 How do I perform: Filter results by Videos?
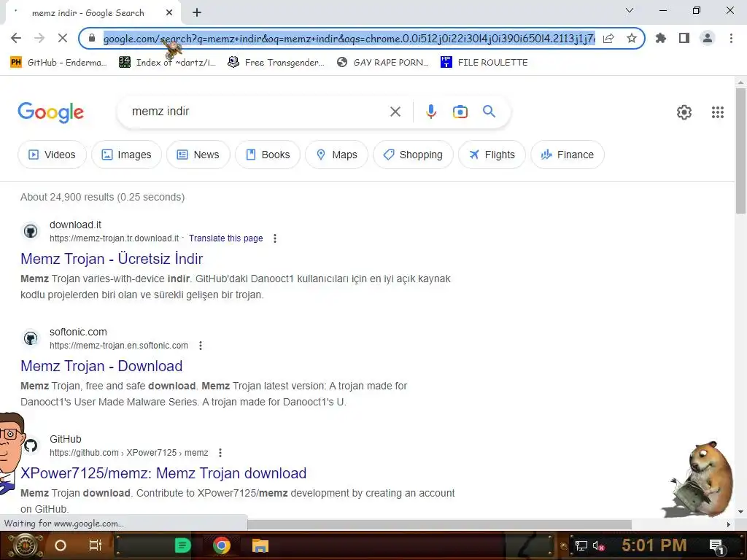52,155
